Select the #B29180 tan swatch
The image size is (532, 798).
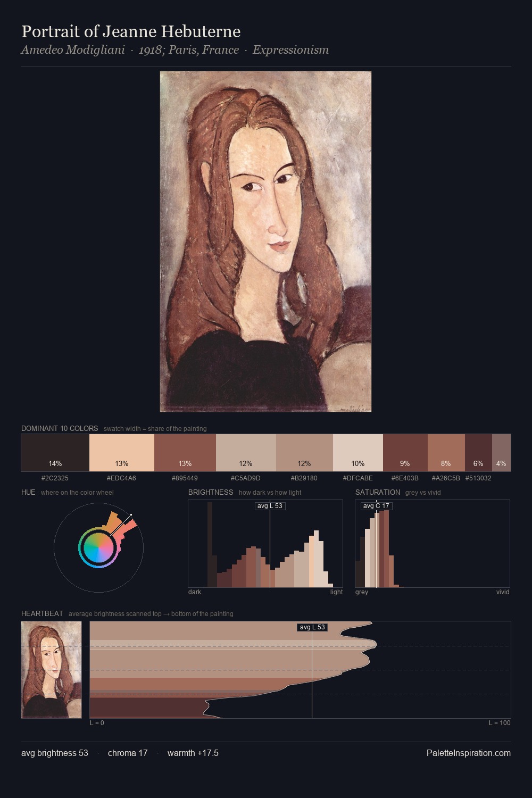coord(304,453)
